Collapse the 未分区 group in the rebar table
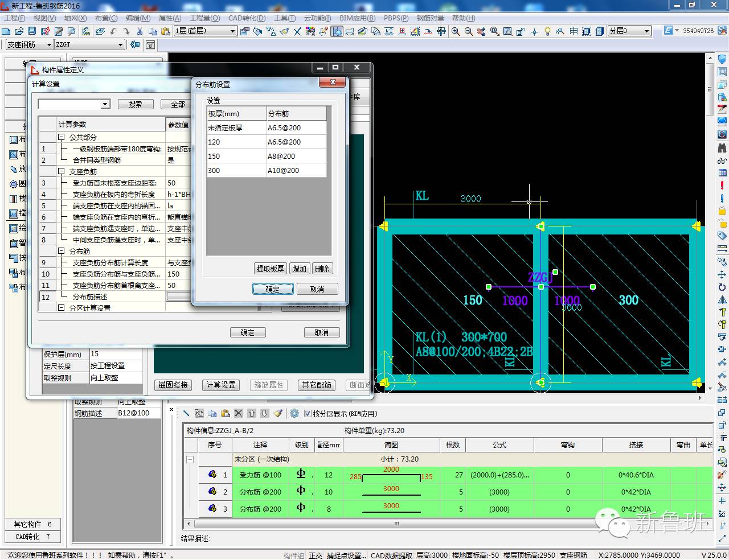729x560 pixels. point(190,459)
